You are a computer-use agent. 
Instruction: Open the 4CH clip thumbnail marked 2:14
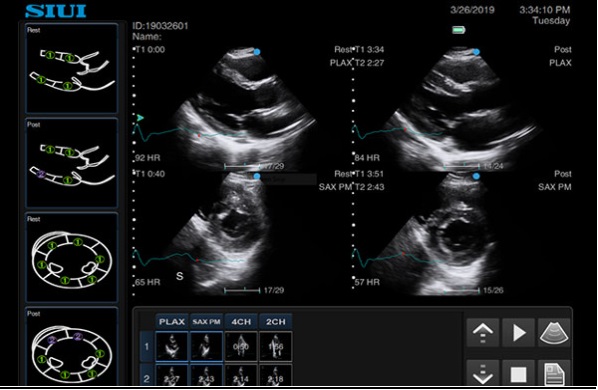(x=241, y=374)
